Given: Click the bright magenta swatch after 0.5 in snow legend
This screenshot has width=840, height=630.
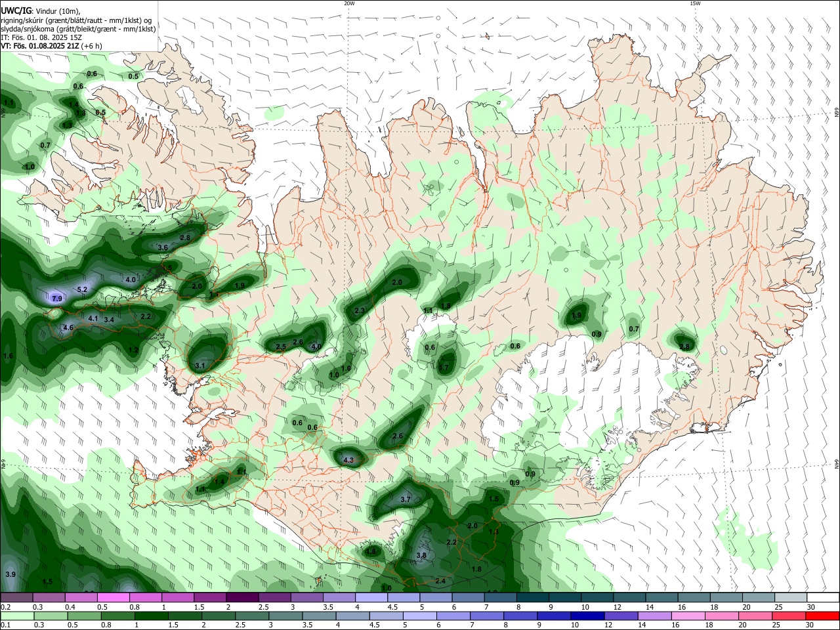Looking at the screenshot, I should (113, 598).
